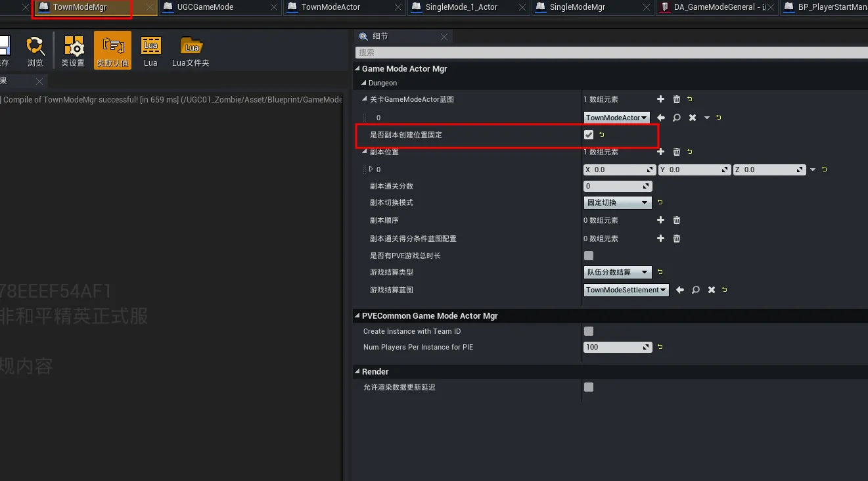Open the Lua文件夹 folder
The width and height of the screenshot is (868, 481).
coord(191,51)
